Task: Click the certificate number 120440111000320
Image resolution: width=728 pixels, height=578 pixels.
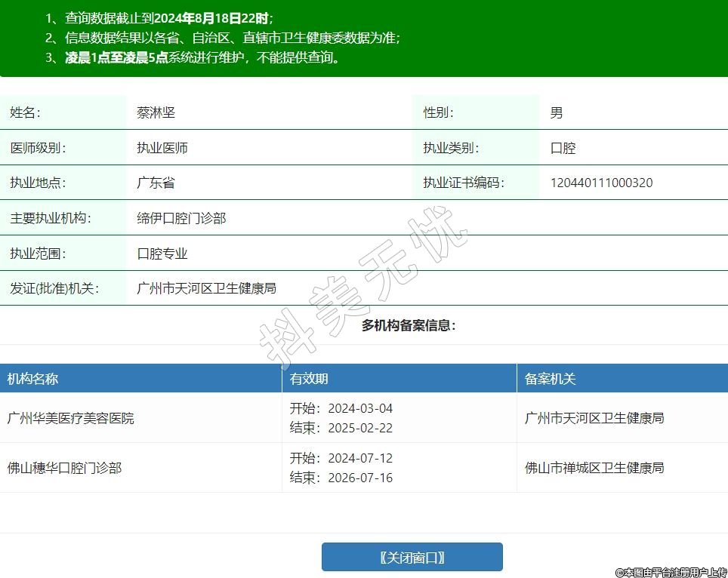Action: (601, 183)
